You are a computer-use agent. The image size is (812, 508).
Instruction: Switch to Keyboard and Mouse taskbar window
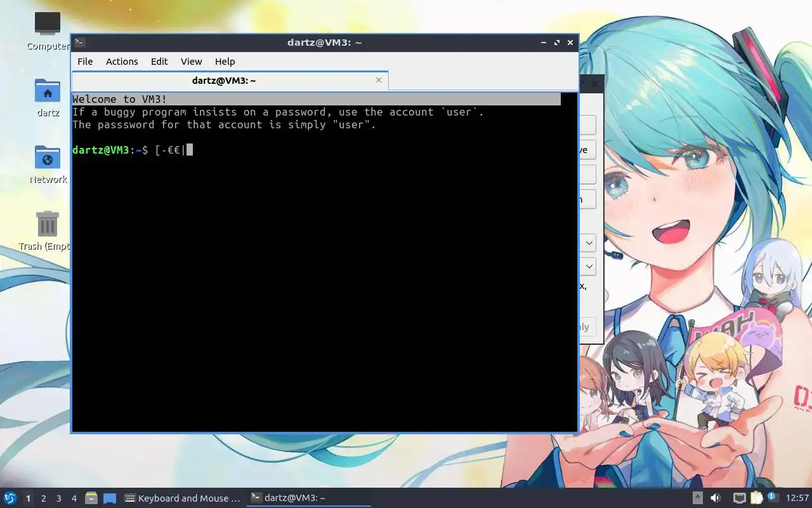pos(183,498)
